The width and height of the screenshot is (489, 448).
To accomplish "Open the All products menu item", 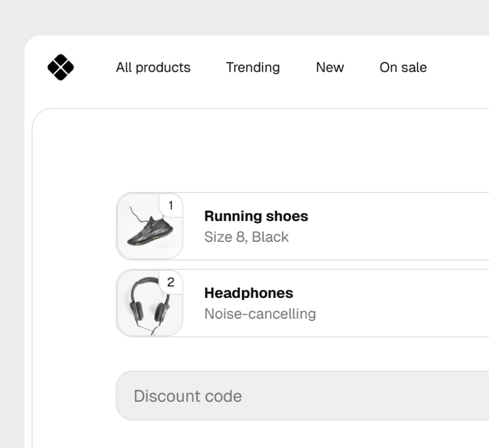I will 153,68.
